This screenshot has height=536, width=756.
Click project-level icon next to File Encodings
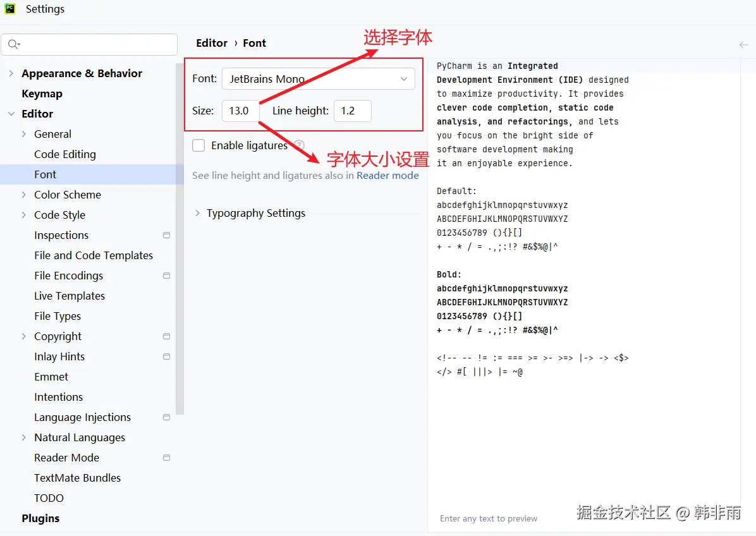[166, 276]
